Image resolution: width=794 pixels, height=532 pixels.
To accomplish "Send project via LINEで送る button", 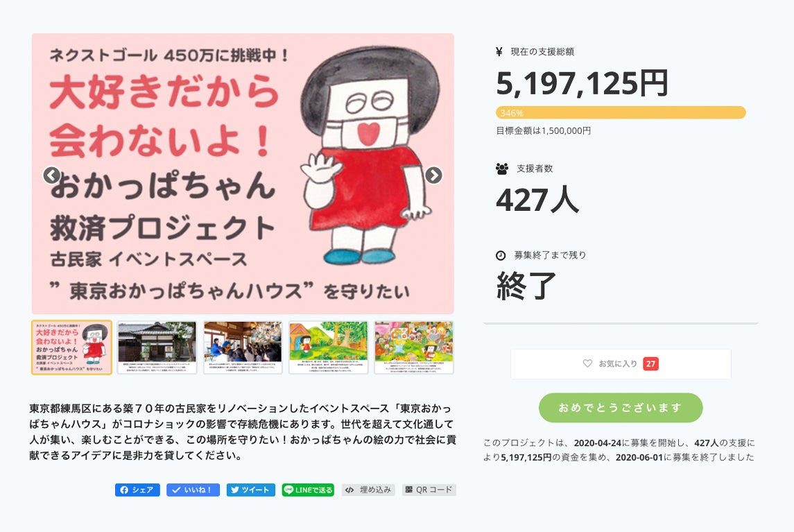I will click(308, 490).
